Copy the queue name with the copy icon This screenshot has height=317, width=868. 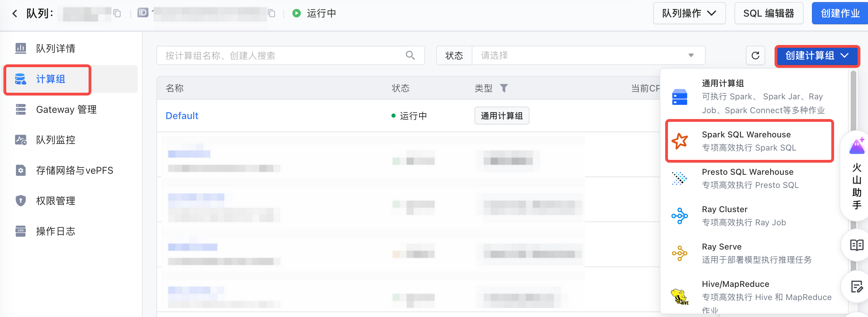117,13
